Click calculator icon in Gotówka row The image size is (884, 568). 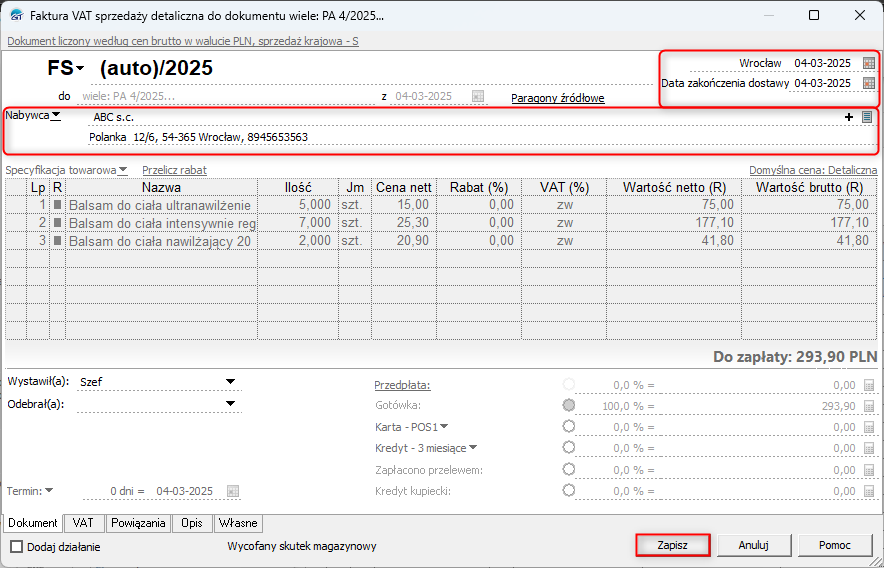[869, 406]
